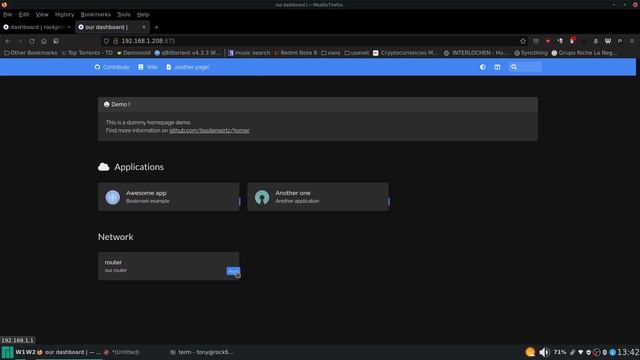This screenshot has height=360, width=640.
Task: Open the Other Bookmarks folder
Action: point(31,53)
